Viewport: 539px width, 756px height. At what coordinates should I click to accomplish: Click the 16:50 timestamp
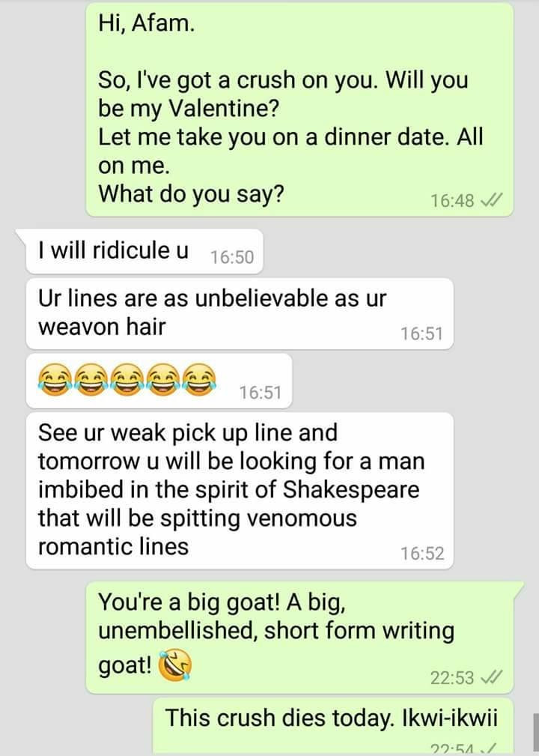(x=231, y=258)
